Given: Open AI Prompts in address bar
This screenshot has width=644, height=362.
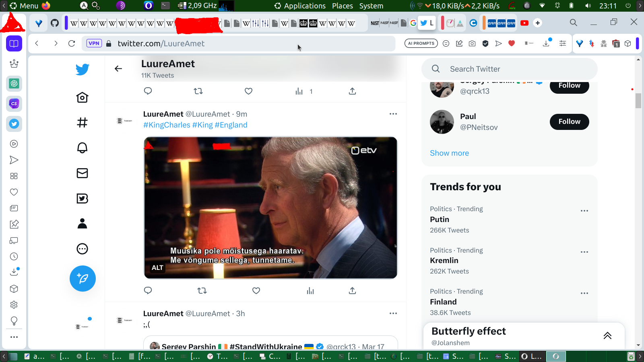Looking at the screenshot, I should pos(421,43).
